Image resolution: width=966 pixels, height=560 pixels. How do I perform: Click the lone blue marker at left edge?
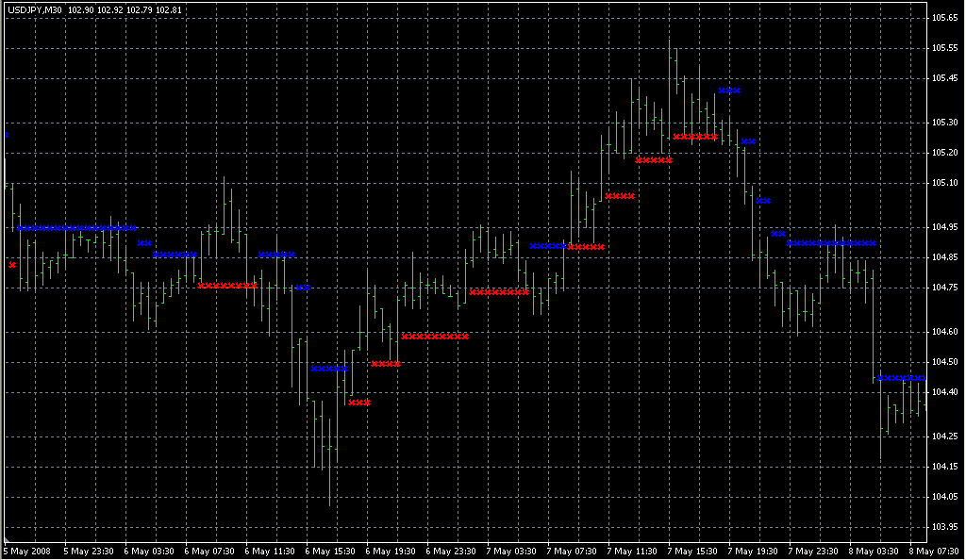(x=7, y=135)
